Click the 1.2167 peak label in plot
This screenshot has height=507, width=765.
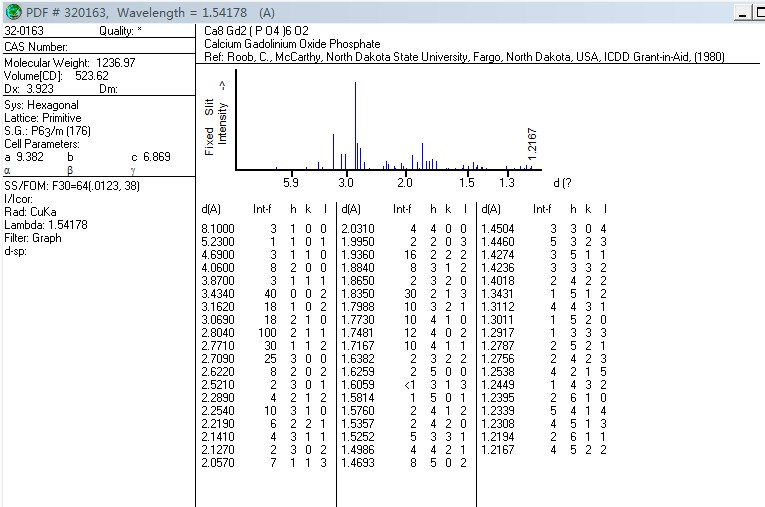pos(532,143)
